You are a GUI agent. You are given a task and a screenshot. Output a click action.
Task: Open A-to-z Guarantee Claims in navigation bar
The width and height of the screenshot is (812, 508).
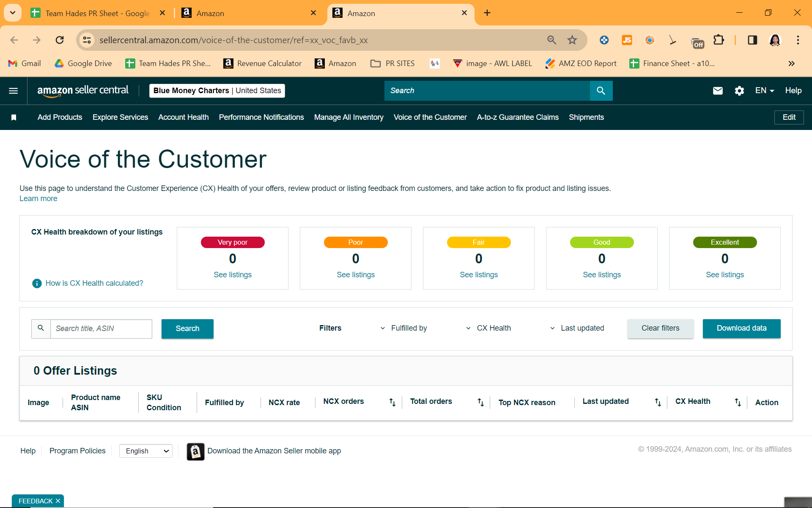coord(518,117)
